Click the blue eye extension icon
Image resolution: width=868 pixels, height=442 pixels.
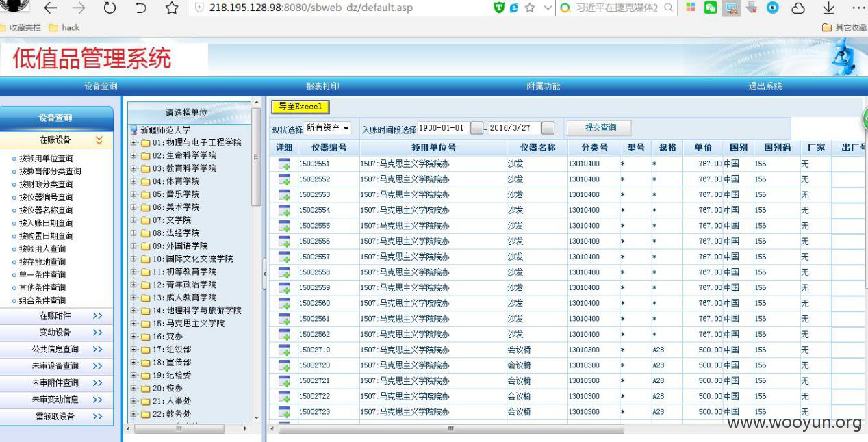click(x=773, y=8)
